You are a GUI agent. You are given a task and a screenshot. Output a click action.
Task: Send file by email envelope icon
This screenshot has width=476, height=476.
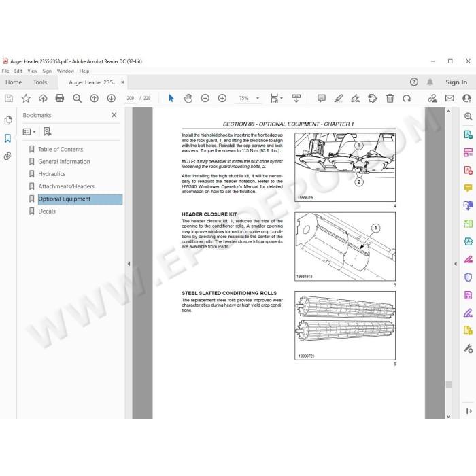point(449,98)
